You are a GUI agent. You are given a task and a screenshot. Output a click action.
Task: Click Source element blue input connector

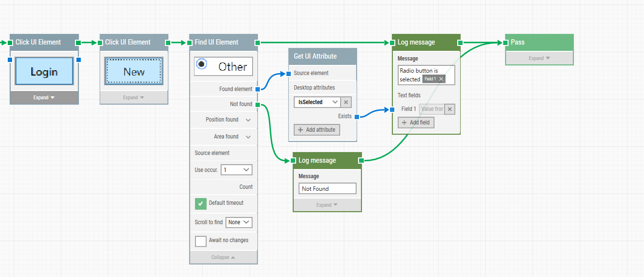289,73
